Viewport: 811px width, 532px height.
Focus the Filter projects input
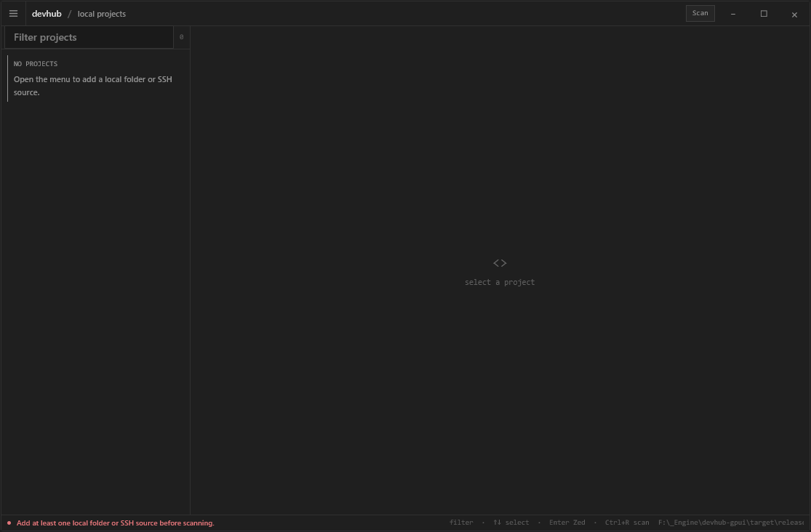pos(89,37)
